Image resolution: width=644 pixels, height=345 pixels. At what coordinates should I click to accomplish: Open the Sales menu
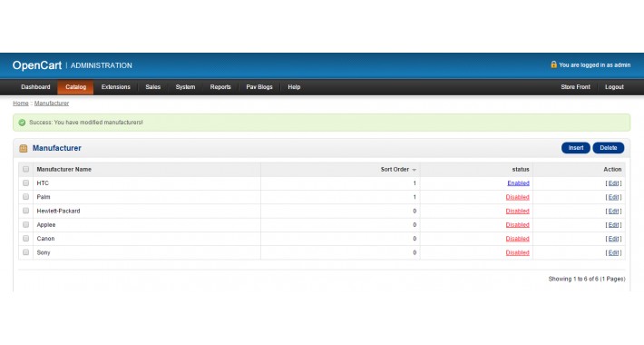coord(152,87)
